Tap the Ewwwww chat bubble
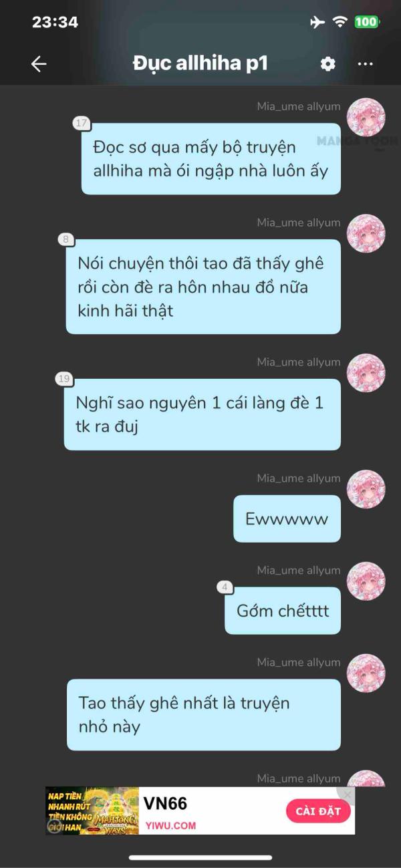Image resolution: width=401 pixels, height=868 pixels. pos(287,519)
